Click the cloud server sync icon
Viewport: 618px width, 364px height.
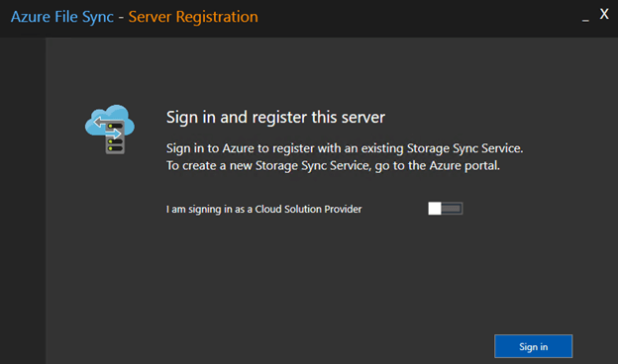point(110,129)
